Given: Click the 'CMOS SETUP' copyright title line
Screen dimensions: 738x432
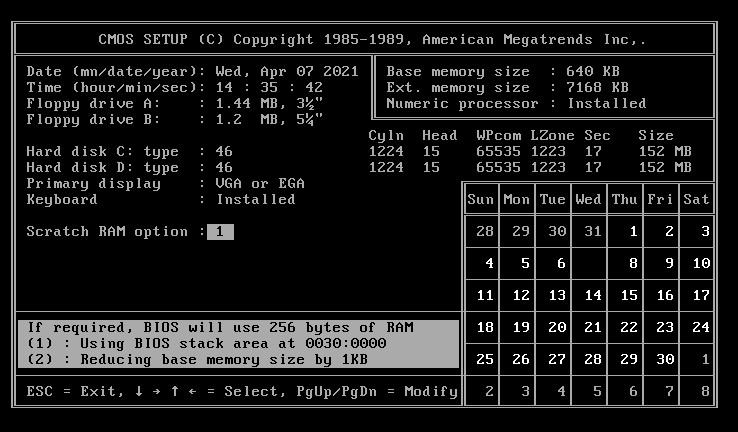Looking at the screenshot, I should pos(372,40).
